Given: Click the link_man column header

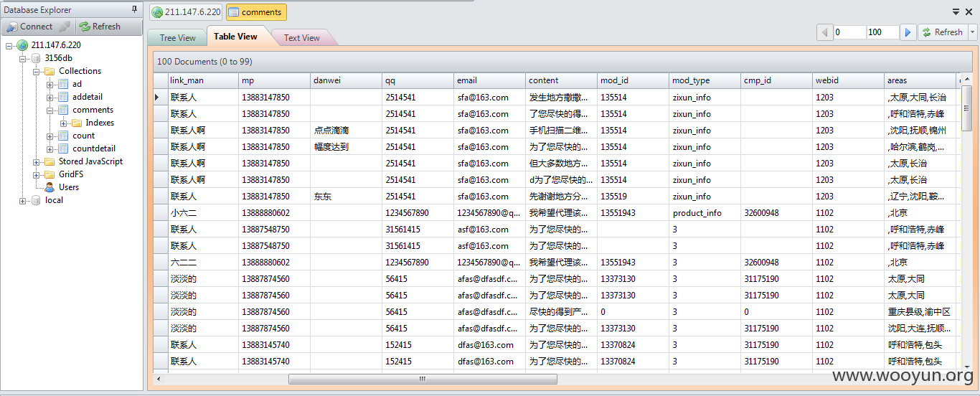Looking at the screenshot, I should click(203, 80).
